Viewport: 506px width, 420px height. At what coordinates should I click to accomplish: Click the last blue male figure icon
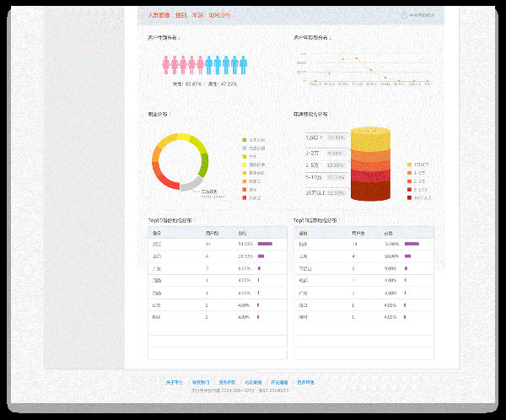[x=243, y=65]
